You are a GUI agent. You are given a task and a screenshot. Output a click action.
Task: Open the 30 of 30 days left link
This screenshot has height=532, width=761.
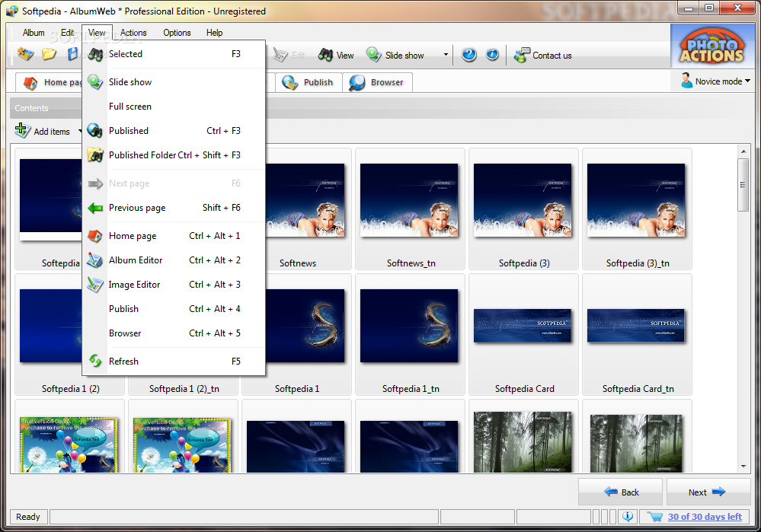tap(705, 517)
